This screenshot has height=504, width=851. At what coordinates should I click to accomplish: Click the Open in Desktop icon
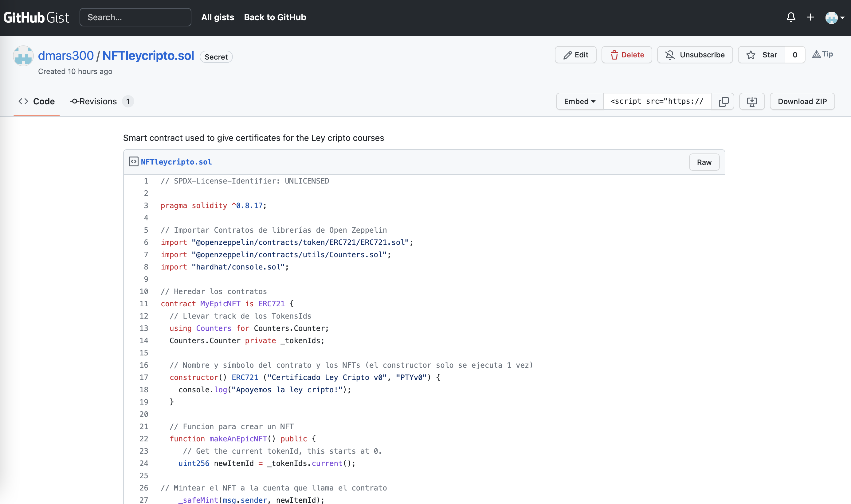click(752, 102)
